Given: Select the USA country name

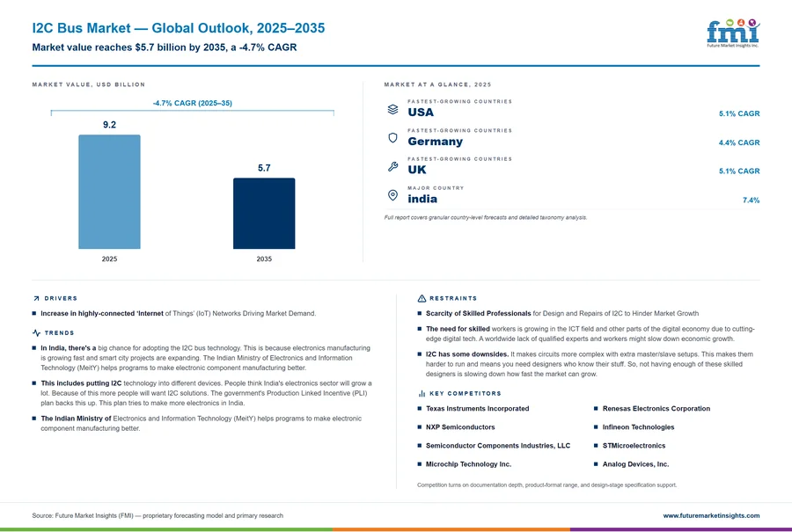Looking at the screenshot, I should [x=421, y=112].
